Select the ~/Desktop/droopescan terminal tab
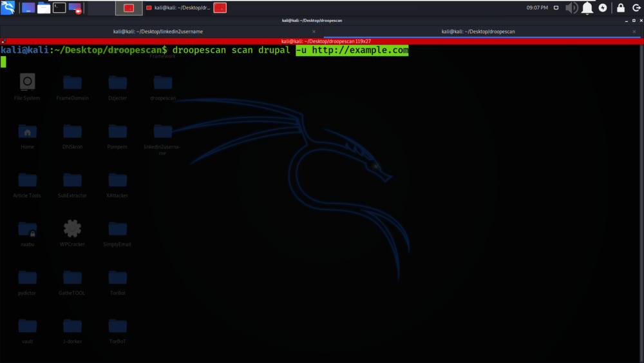This screenshot has height=363, width=644. coord(478,32)
